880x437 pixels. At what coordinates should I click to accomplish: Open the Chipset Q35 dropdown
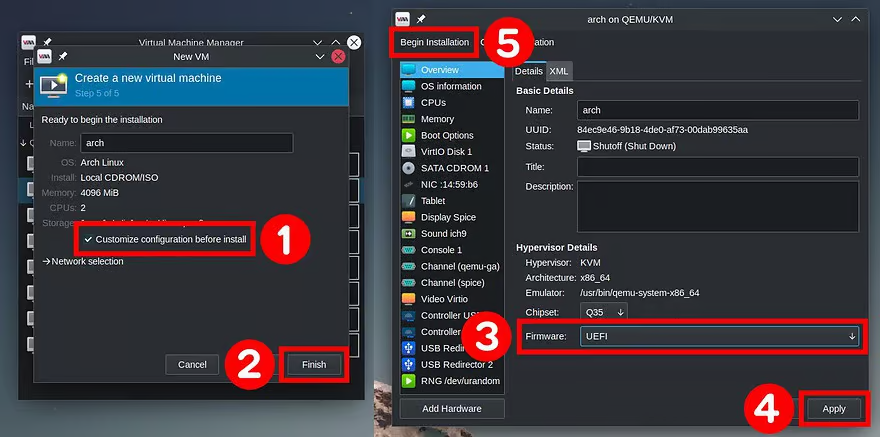tap(603, 312)
